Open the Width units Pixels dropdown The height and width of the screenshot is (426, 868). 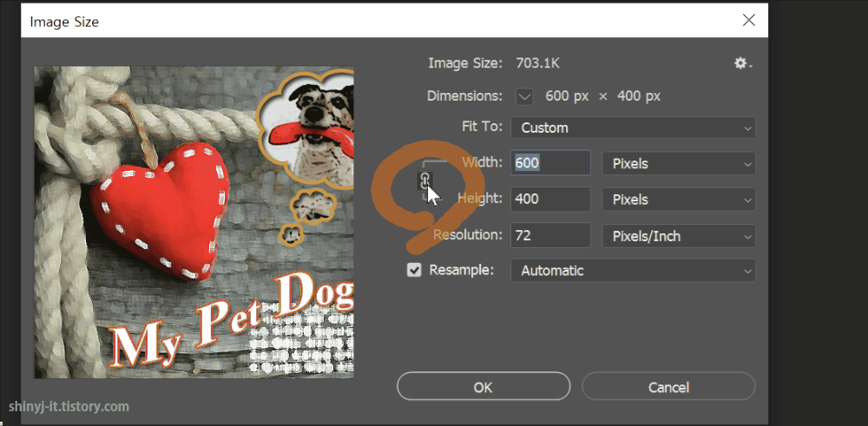click(x=679, y=164)
